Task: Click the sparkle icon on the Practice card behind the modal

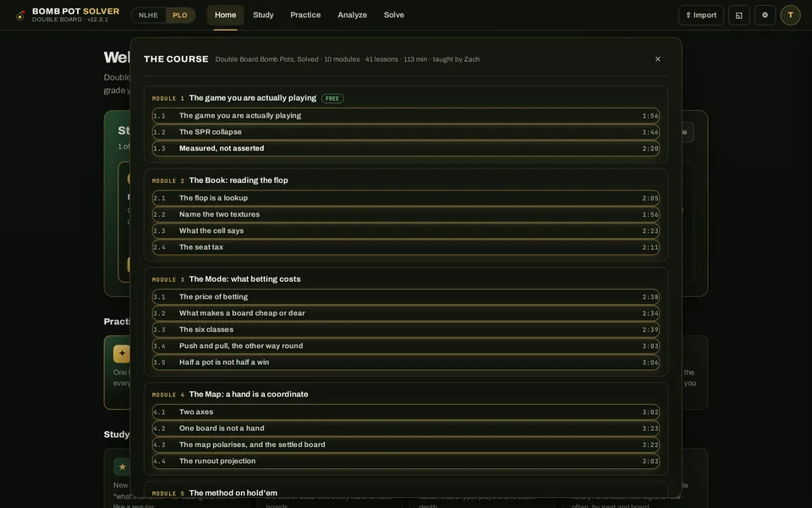Action: click(x=122, y=354)
